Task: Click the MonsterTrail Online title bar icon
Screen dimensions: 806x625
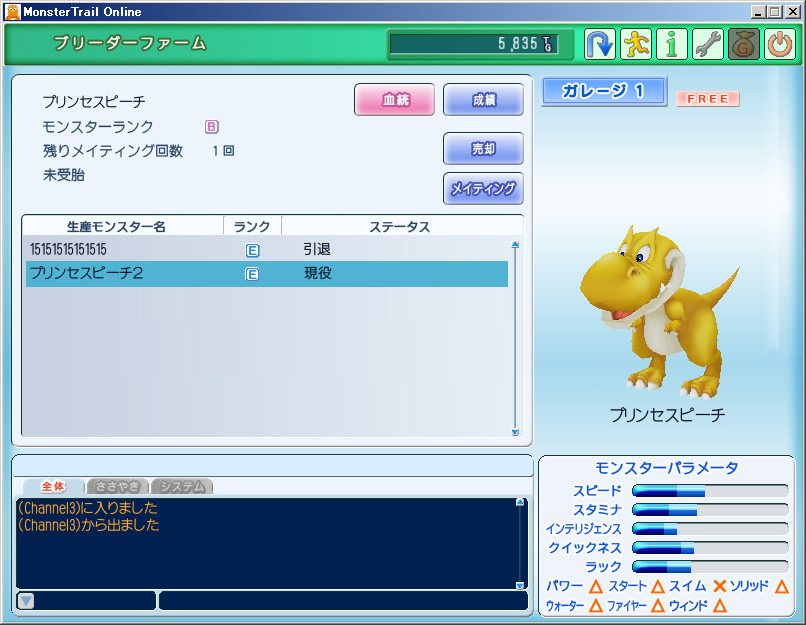Action: (12, 11)
